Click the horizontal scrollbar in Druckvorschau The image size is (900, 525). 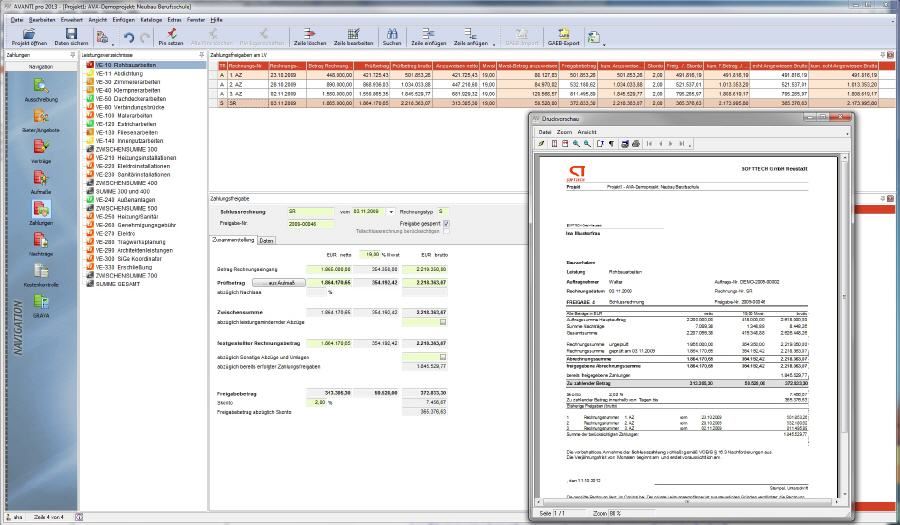(688, 502)
